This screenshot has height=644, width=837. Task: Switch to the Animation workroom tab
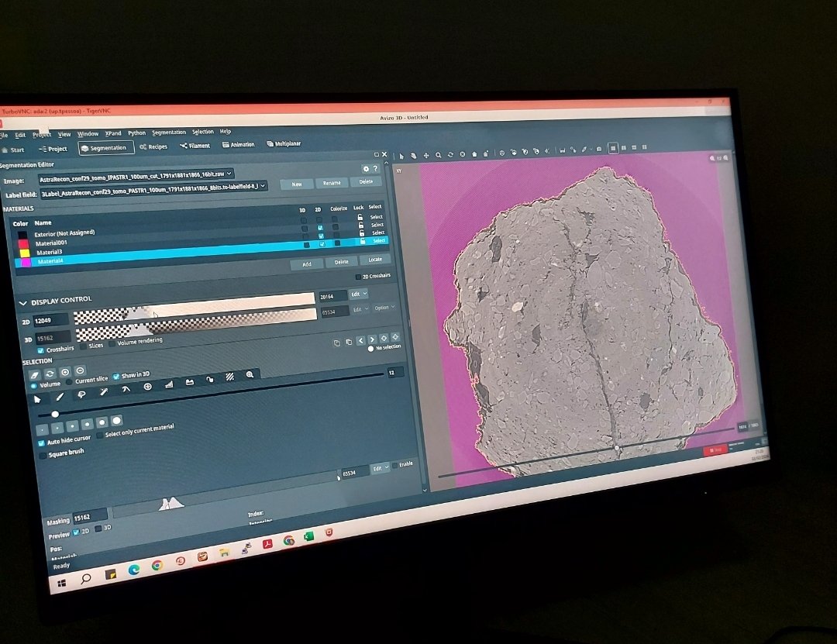pyautogui.click(x=239, y=144)
